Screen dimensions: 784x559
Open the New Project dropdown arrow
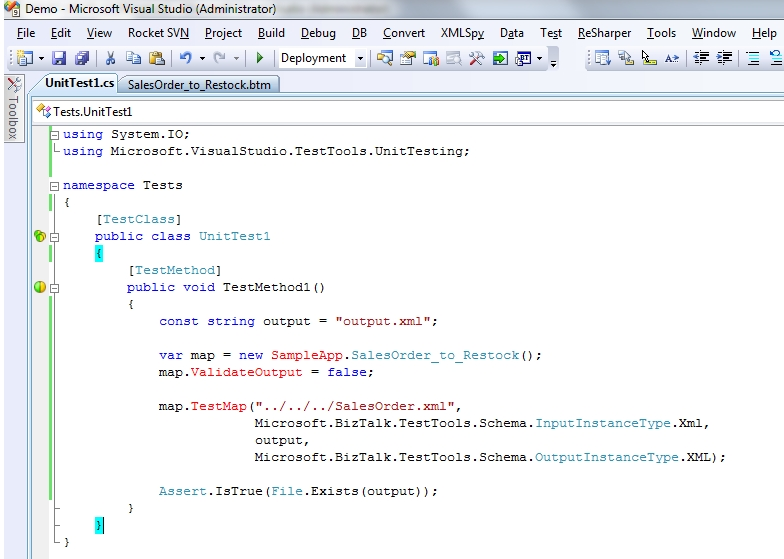coord(42,58)
